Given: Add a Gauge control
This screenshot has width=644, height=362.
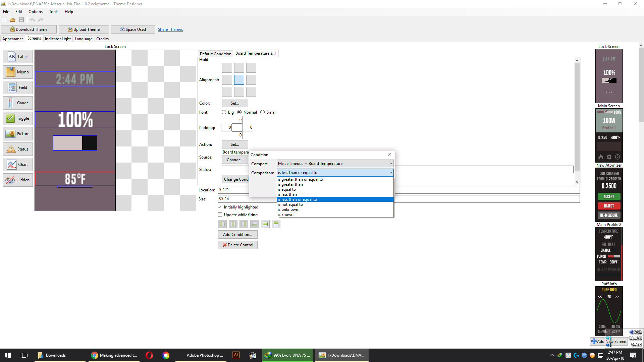Looking at the screenshot, I should [x=18, y=103].
